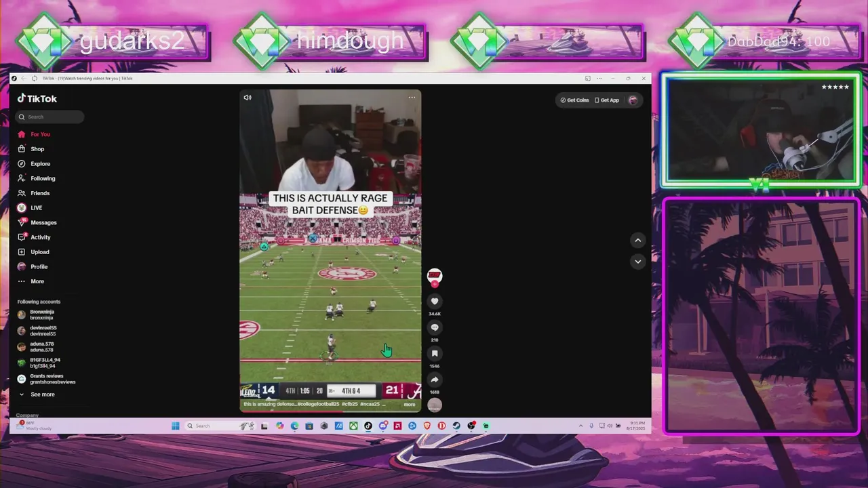Mute the video with the speaker icon

(248, 98)
